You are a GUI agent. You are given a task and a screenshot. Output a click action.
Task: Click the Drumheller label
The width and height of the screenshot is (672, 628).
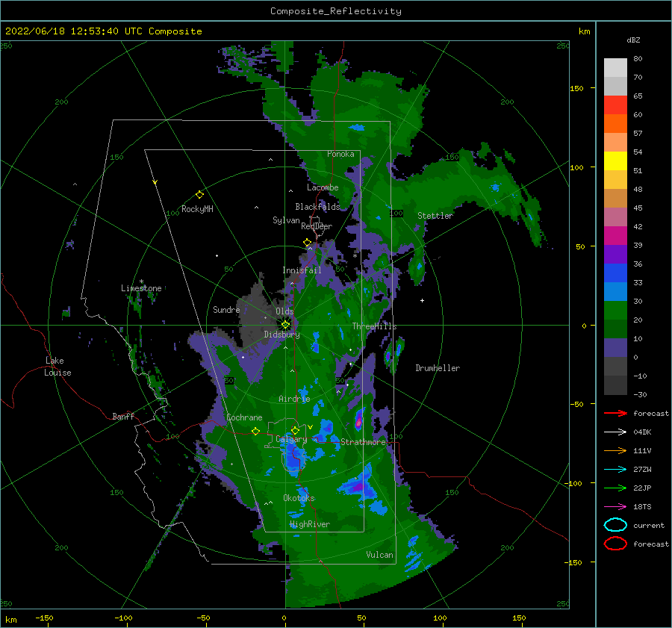coord(438,368)
